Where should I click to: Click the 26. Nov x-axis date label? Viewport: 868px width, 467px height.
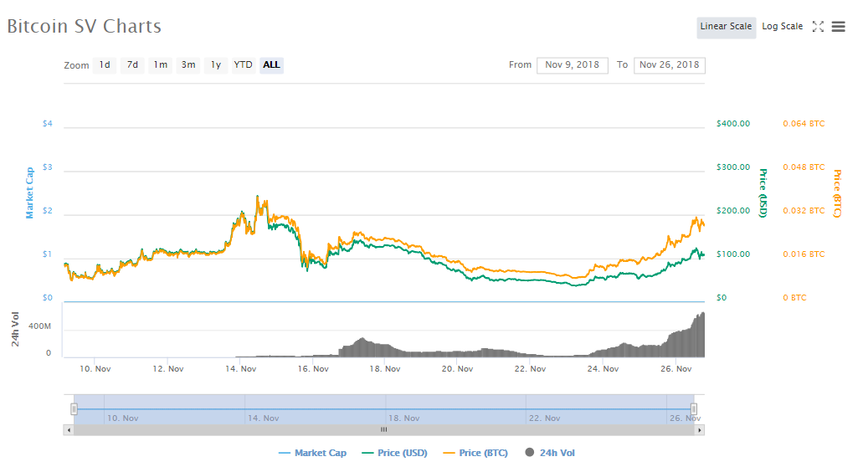(x=676, y=369)
